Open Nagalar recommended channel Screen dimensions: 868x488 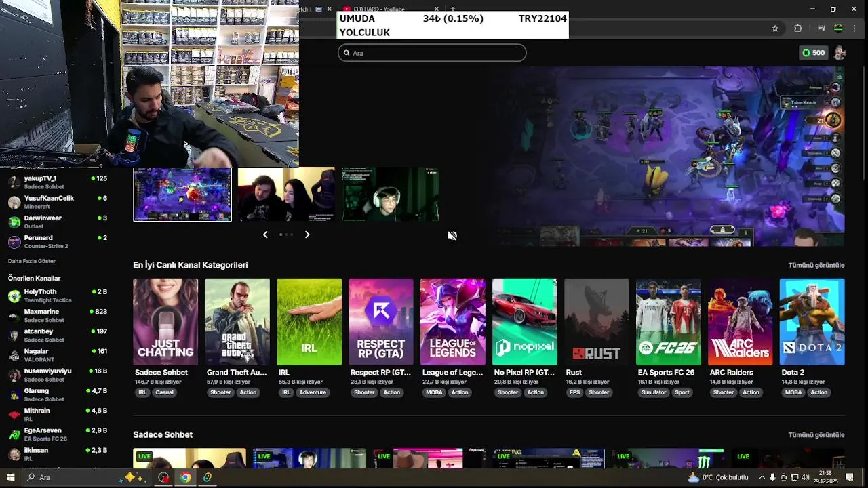[x=58, y=355]
